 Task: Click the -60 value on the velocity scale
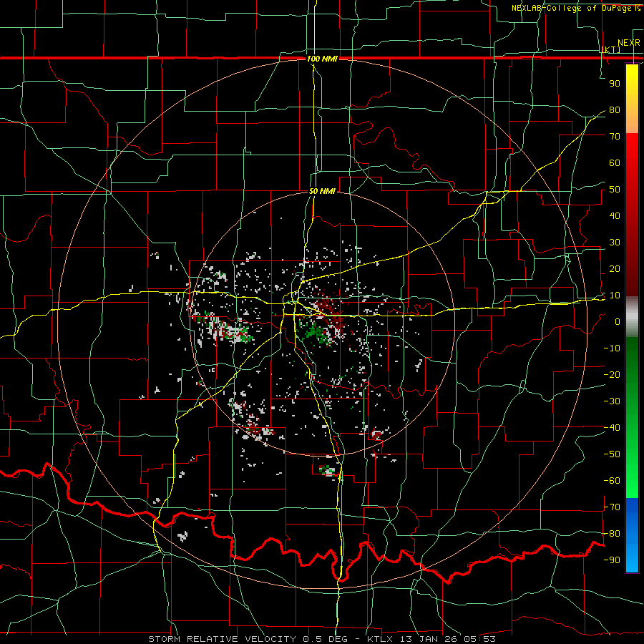coord(612,481)
